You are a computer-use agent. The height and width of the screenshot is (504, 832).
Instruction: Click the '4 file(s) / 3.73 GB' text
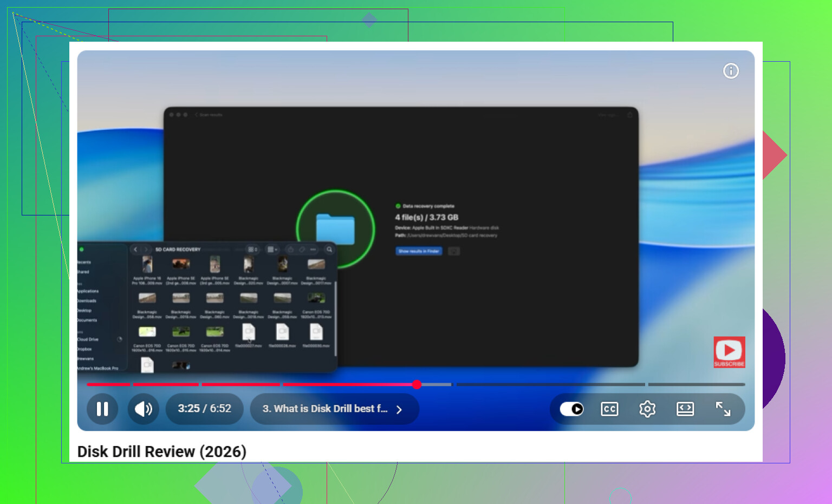427,218
